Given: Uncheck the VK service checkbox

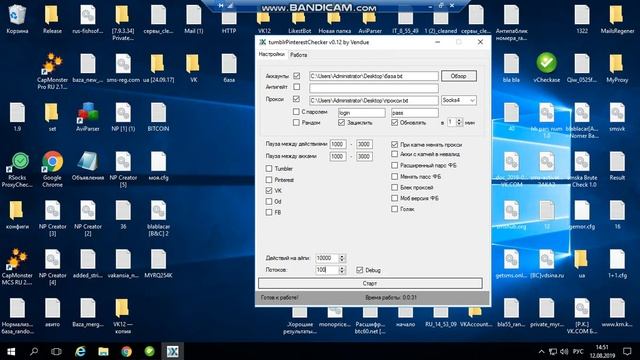Looking at the screenshot, I should click(x=269, y=191).
